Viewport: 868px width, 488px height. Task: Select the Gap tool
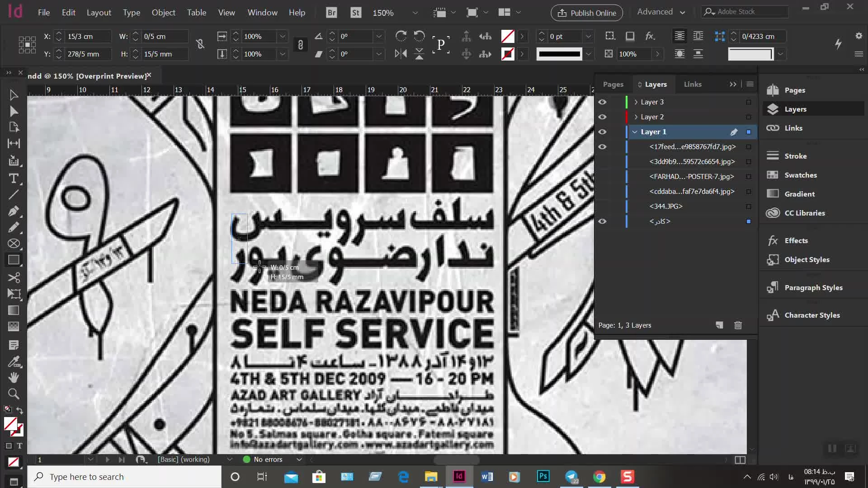pyautogui.click(x=14, y=144)
